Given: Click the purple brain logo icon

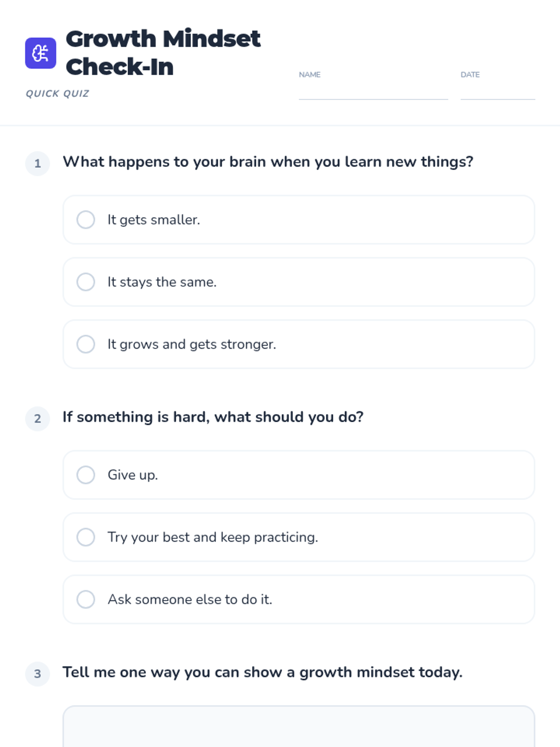Looking at the screenshot, I should pos(41,53).
